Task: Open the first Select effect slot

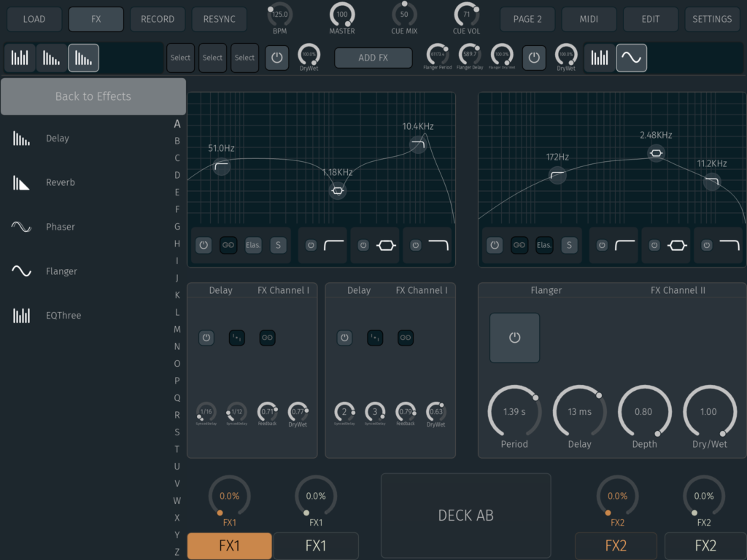Action: [180, 58]
